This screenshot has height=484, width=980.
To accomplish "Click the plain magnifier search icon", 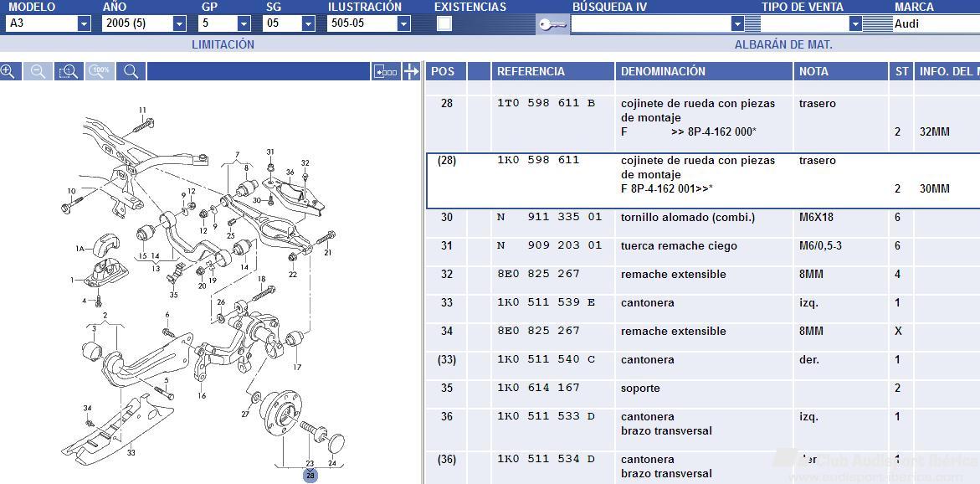I will click(x=131, y=71).
